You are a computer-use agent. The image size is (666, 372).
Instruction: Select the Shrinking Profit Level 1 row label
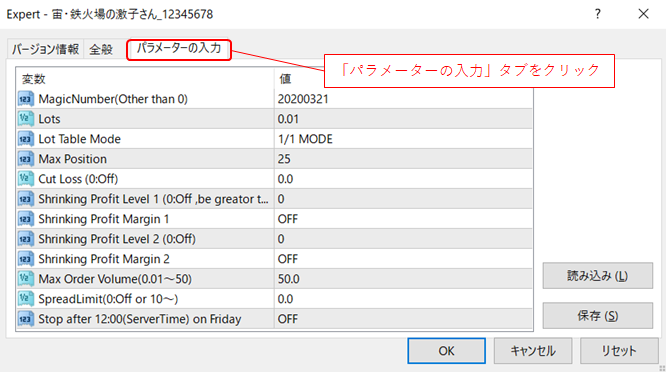[153, 199]
